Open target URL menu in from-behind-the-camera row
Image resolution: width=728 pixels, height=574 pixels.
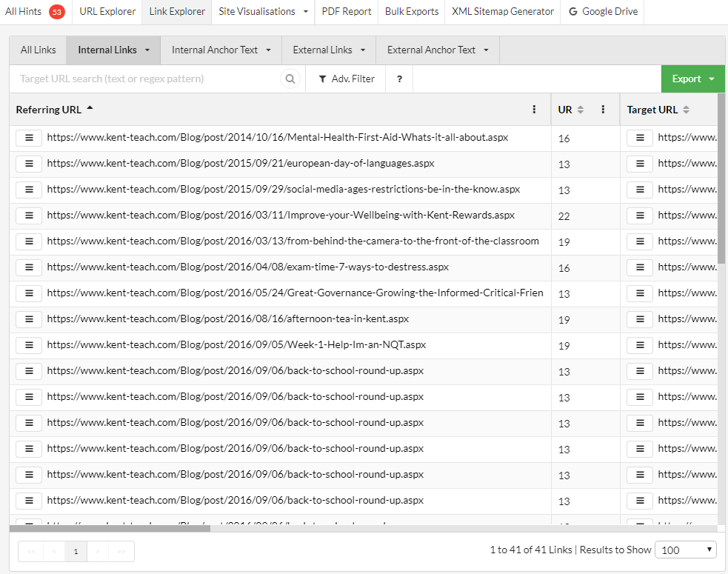tap(640, 241)
